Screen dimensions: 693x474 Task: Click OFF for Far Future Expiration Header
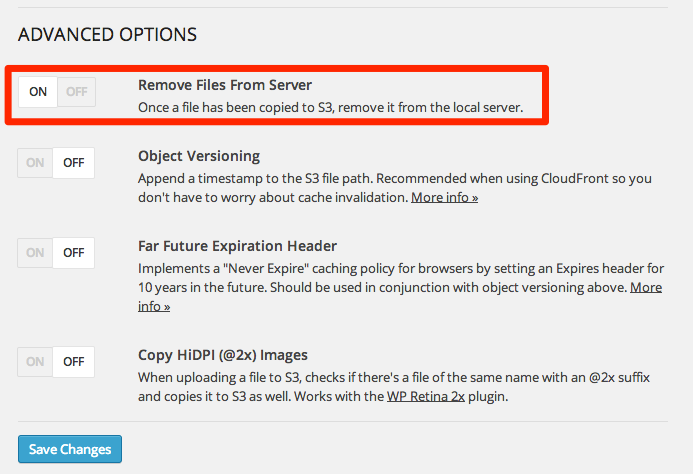coord(73,253)
